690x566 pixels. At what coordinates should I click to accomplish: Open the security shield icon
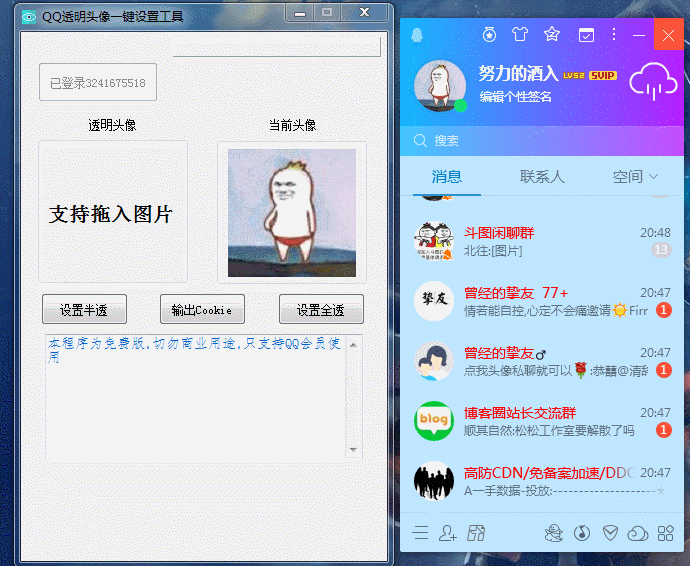[610, 533]
